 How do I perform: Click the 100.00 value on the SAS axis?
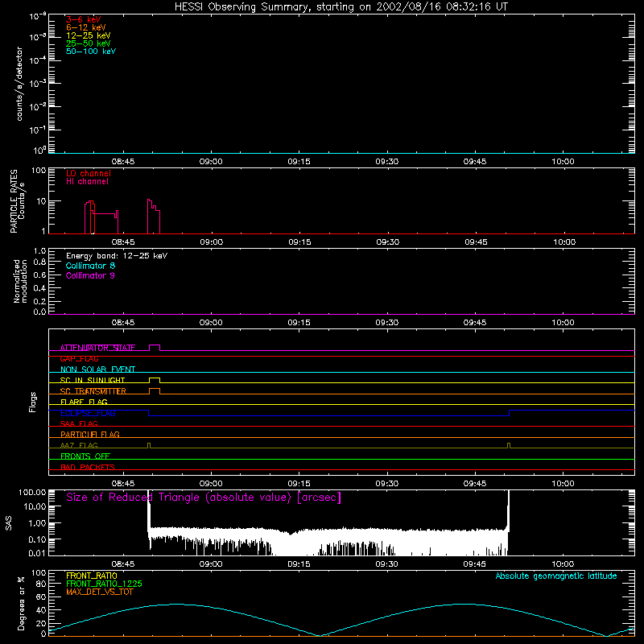tap(32, 493)
